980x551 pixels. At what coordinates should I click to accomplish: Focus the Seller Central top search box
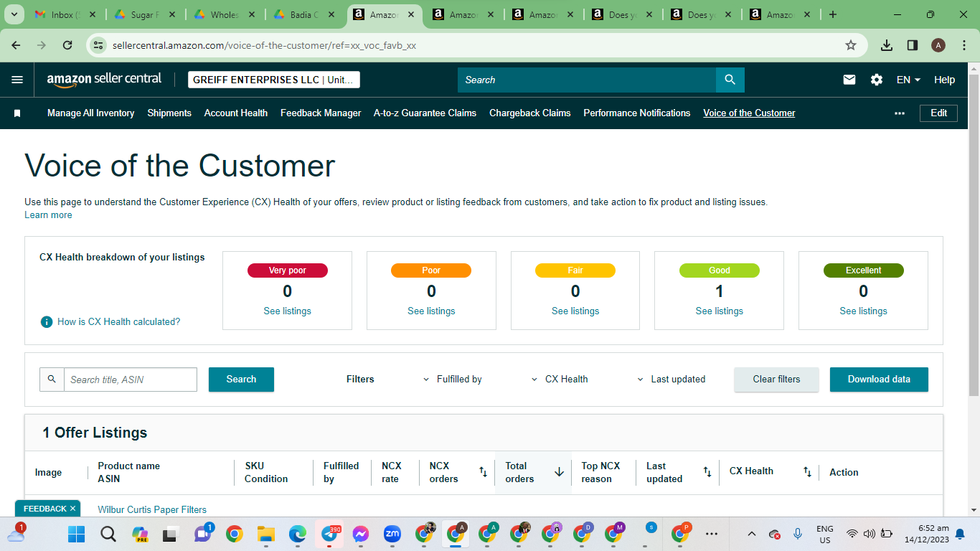(587, 80)
